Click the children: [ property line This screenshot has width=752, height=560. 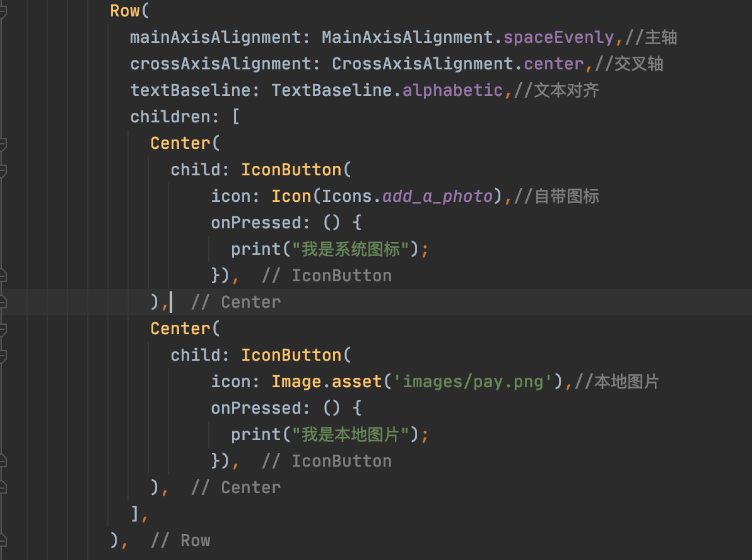(183, 116)
